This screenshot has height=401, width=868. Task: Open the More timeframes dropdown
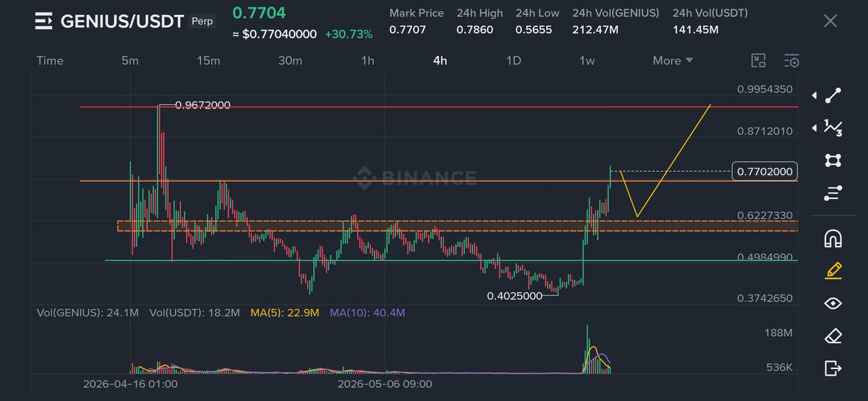coord(673,61)
